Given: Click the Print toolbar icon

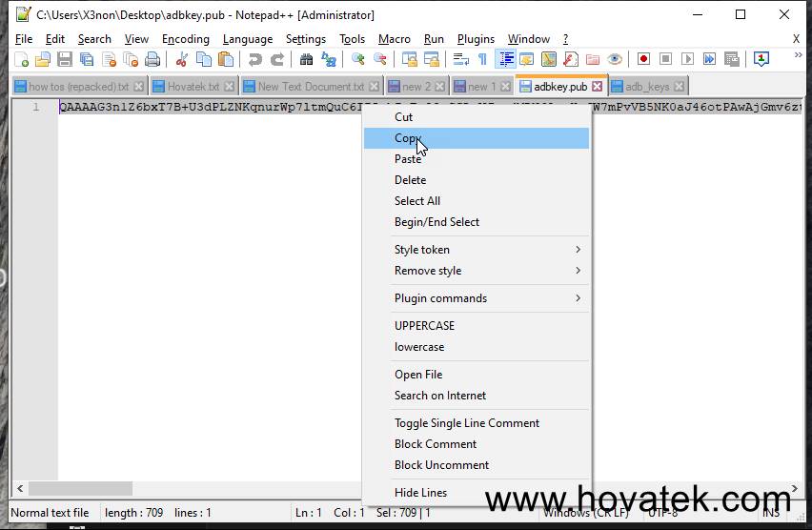Looking at the screenshot, I should point(152,60).
